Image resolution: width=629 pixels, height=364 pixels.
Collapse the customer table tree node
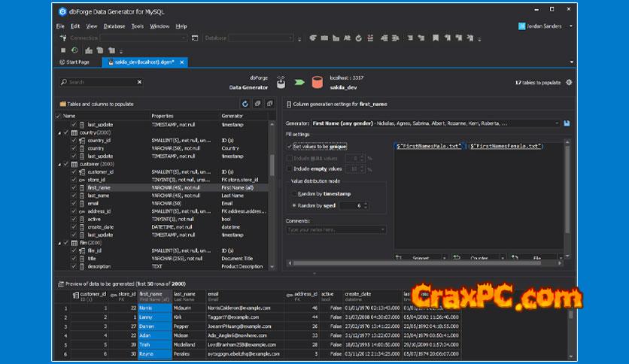[59, 164]
